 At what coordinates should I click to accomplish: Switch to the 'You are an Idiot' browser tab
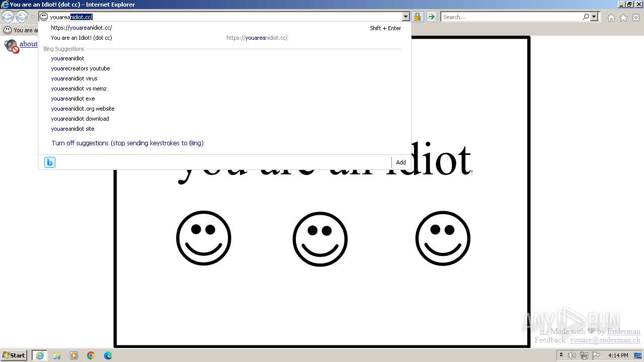20,30
